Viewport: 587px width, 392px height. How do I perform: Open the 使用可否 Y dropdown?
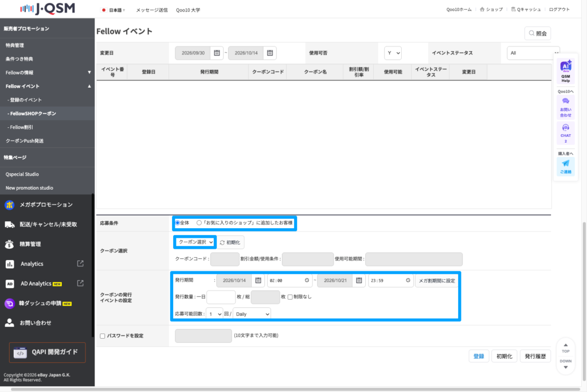(x=393, y=53)
